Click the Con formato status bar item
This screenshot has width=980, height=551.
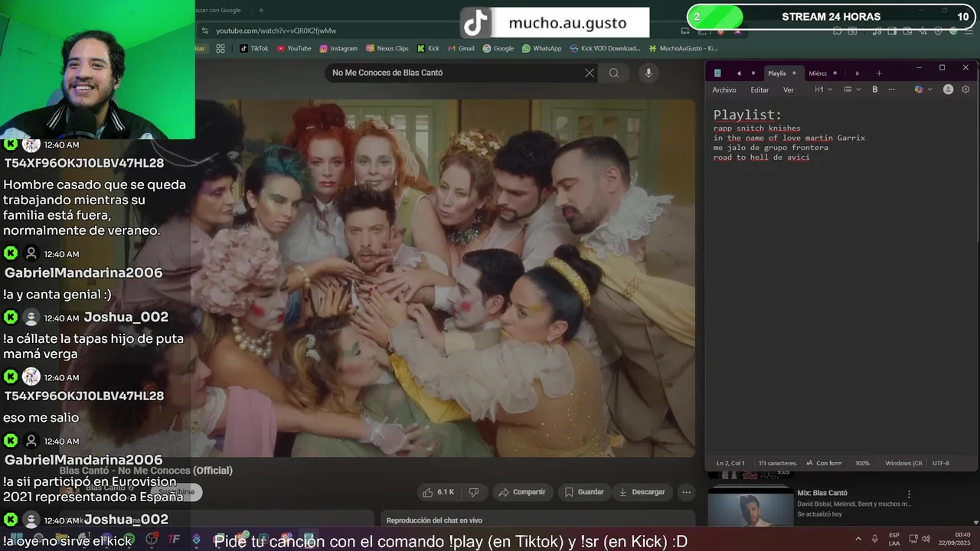pos(825,463)
